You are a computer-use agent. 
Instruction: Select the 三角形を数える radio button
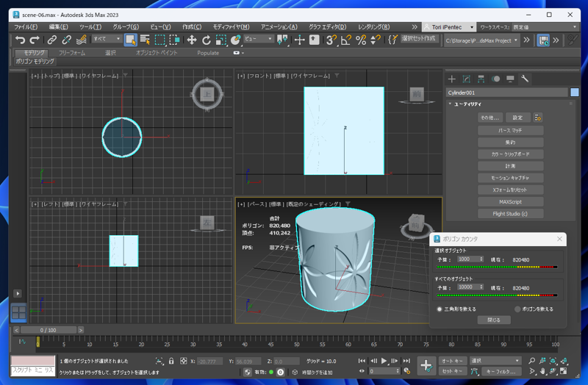[x=440, y=309]
